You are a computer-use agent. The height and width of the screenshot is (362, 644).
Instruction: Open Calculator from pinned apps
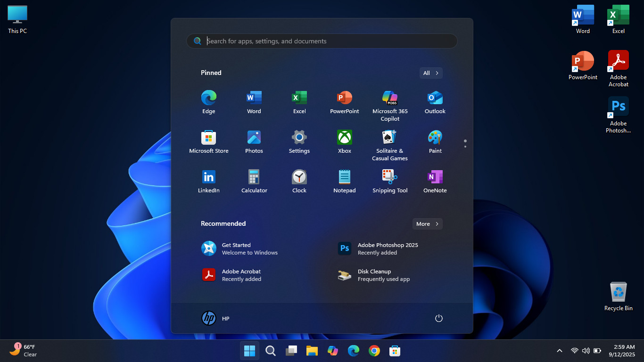pos(254,181)
